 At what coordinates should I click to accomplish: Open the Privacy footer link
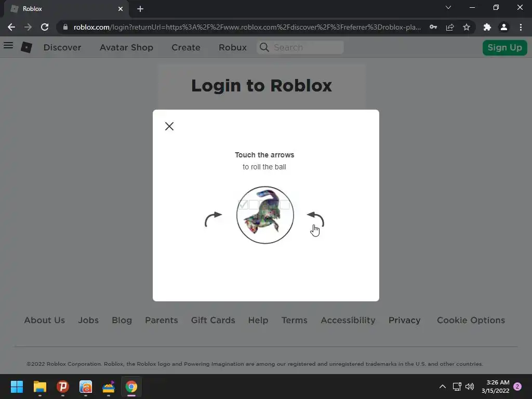404,320
